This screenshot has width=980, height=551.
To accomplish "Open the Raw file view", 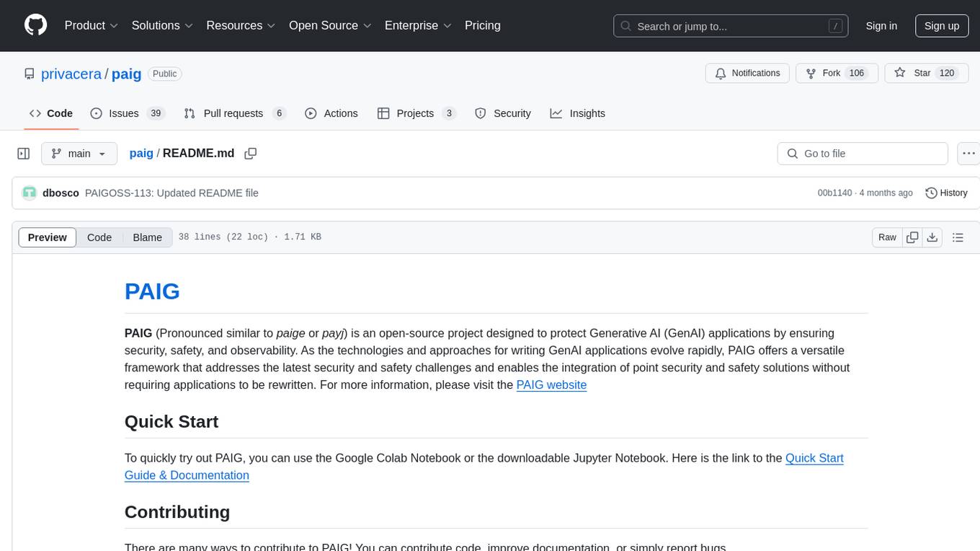I will tap(887, 237).
